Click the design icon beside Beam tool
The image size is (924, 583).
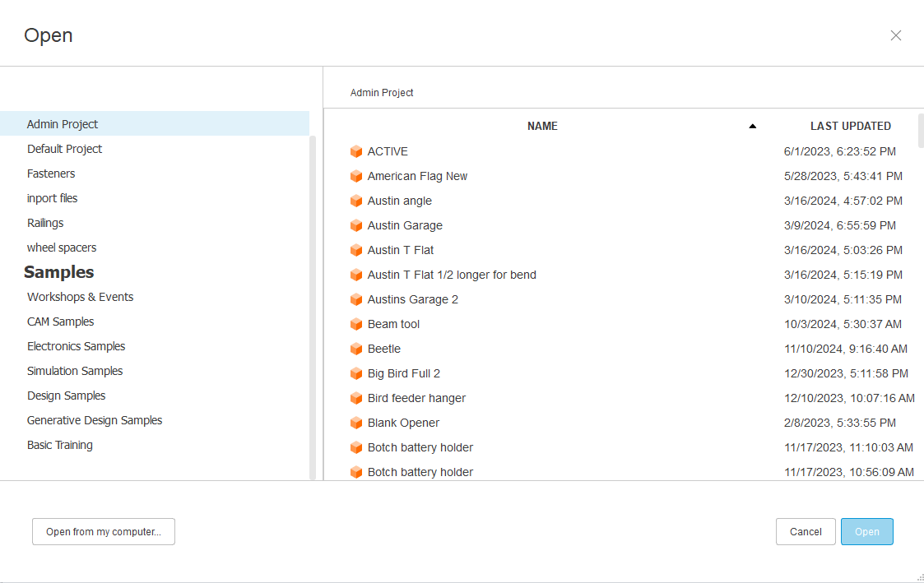point(356,324)
